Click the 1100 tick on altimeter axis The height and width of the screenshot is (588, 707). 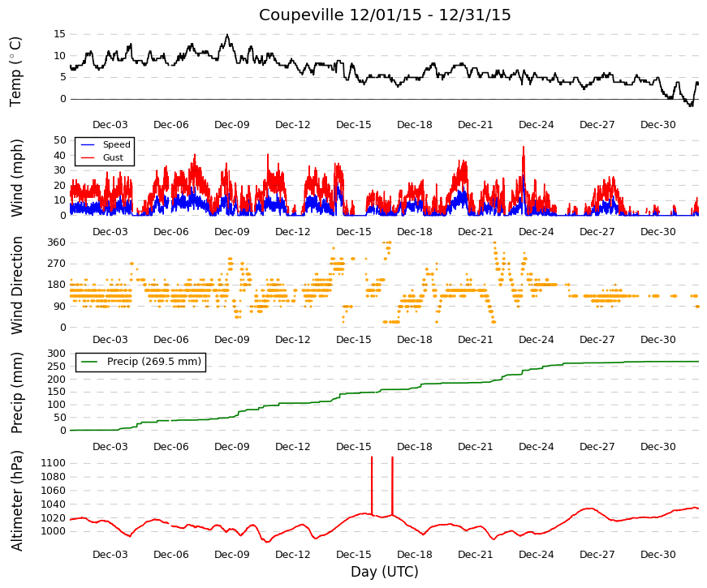tap(54, 463)
